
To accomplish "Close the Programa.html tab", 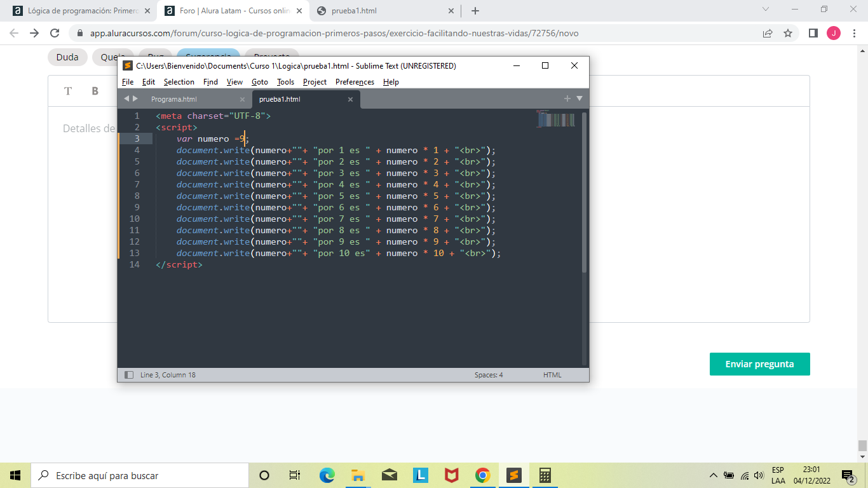I will click(x=242, y=99).
